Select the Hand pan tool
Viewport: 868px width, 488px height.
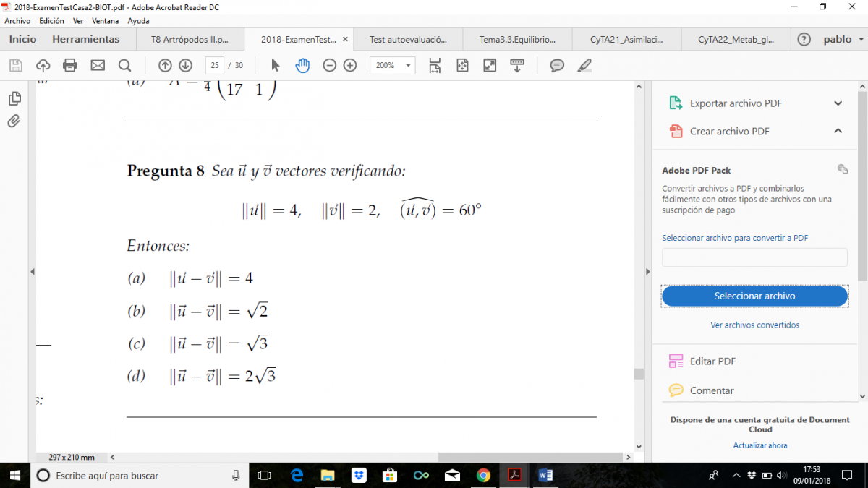click(302, 66)
